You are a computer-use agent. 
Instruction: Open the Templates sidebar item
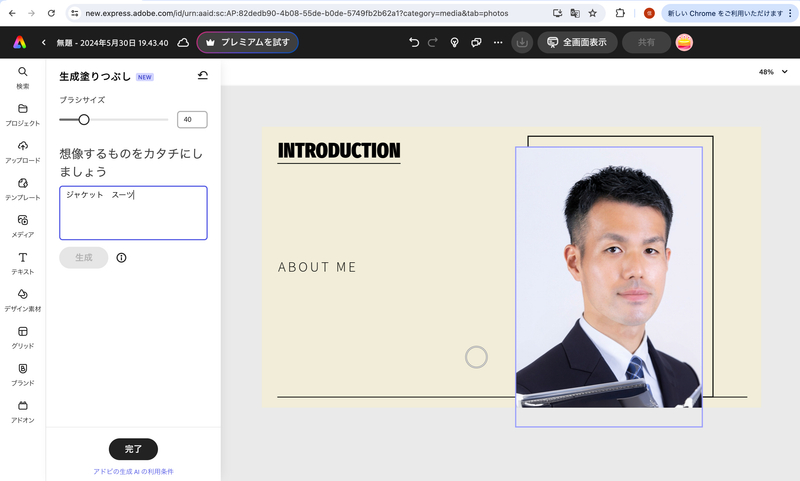pos(22,189)
